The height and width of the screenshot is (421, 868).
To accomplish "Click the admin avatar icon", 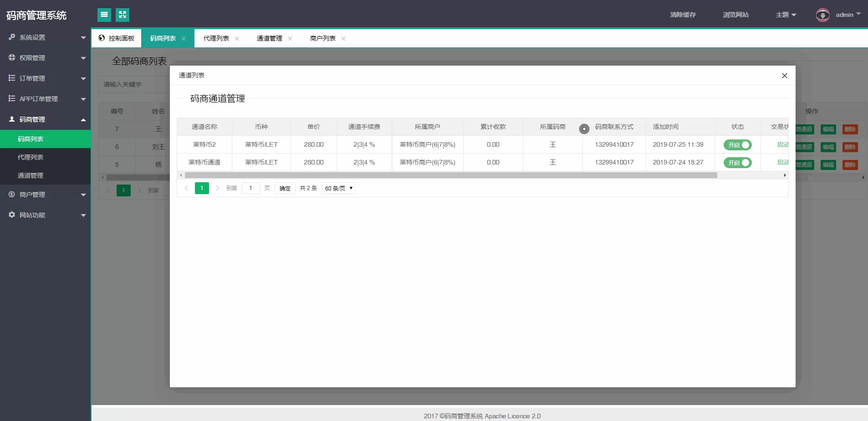I will tap(822, 15).
